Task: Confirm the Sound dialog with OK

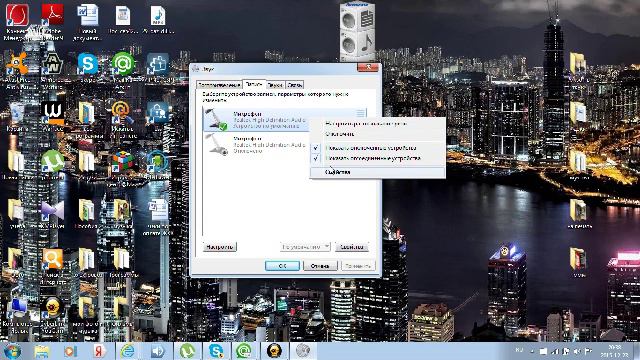Action: tap(282, 266)
